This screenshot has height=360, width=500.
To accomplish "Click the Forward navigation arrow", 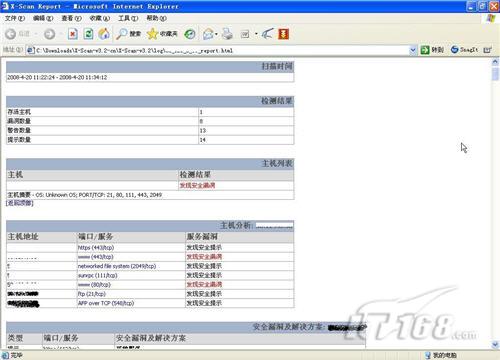I will click(x=50, y=34).
